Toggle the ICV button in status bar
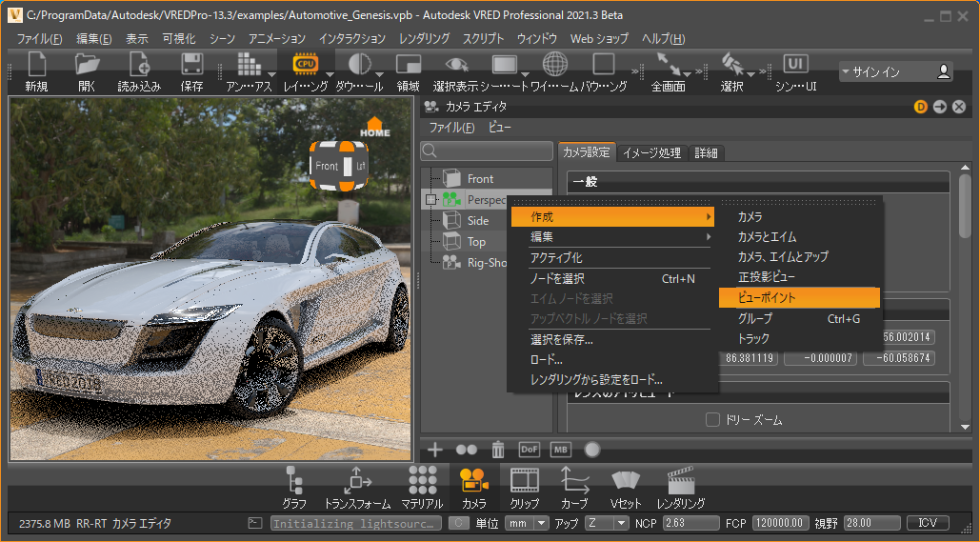The width and height of the screenshot is (980, 542). (928, 523)
